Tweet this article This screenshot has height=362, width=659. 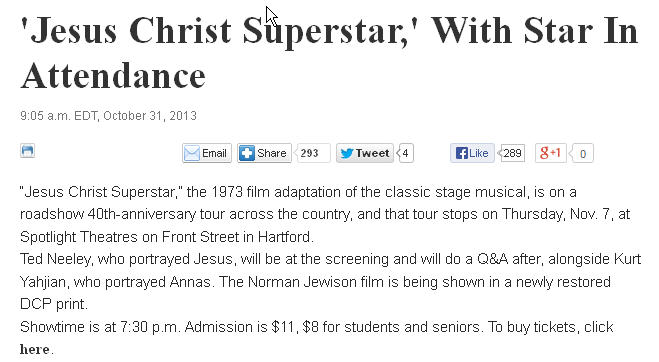pyautogui.click(x=365, y=153)
